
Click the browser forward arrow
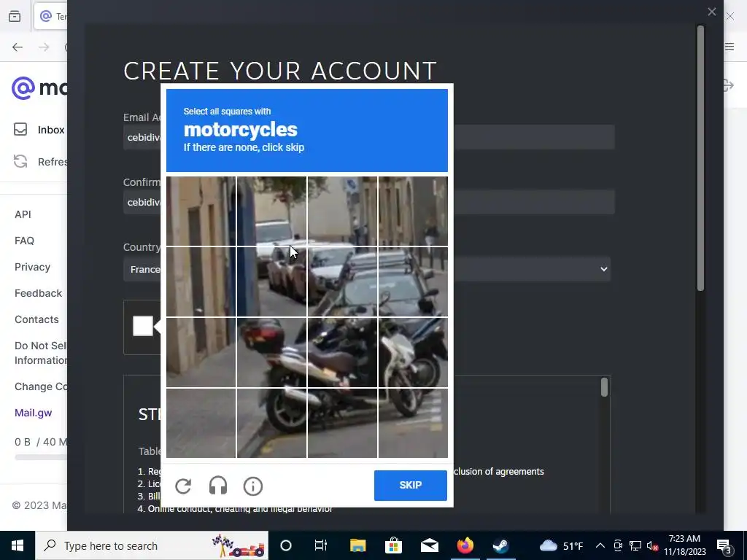click(x=44, y=47)
